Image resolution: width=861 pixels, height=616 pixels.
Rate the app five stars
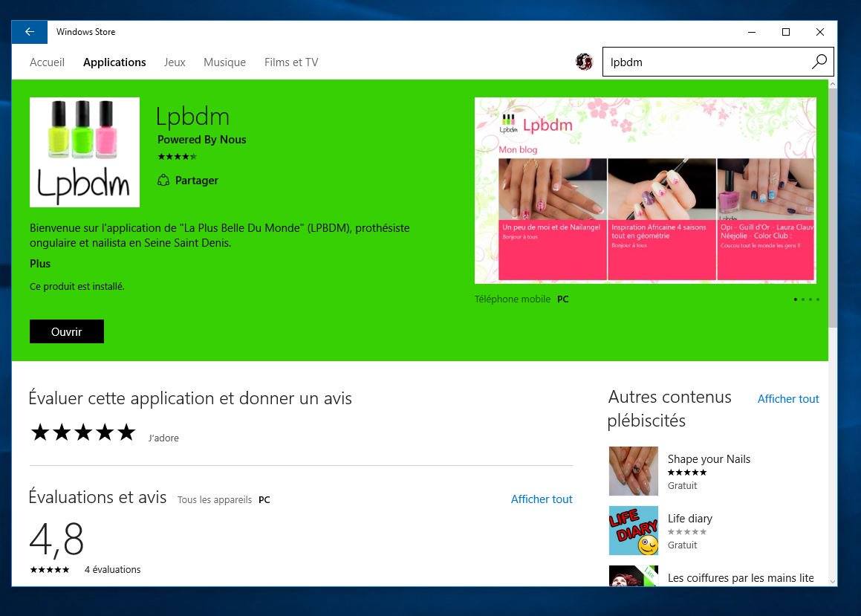(x=126, y=432)
